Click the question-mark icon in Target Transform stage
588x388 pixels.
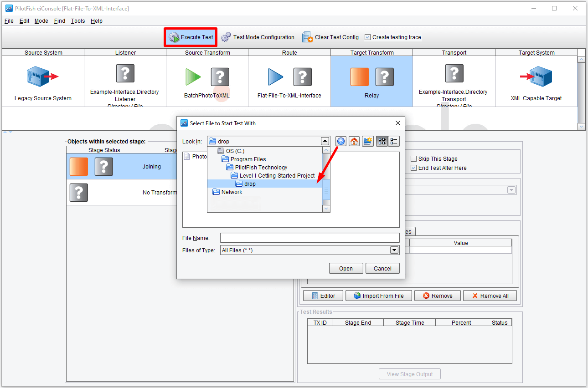[384, 77]
